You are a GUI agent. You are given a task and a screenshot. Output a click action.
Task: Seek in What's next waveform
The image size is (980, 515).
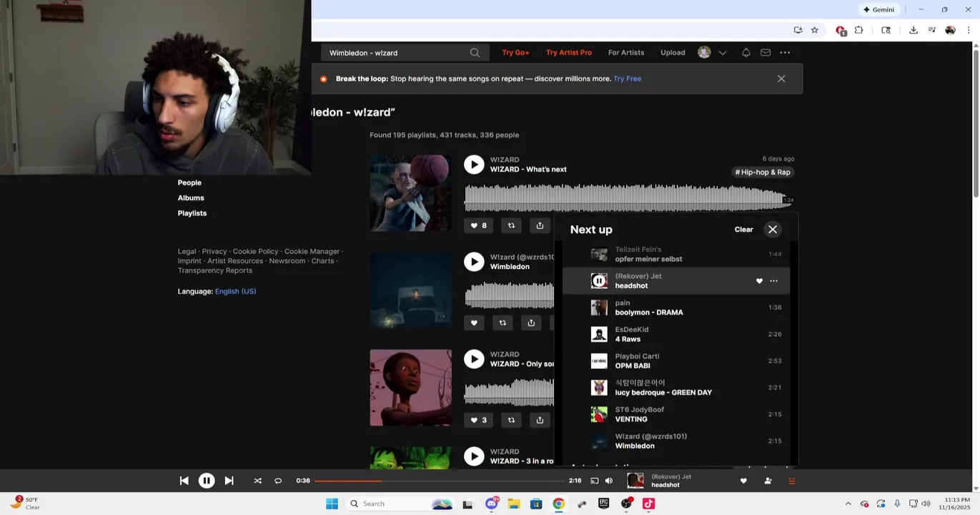click(x=629, y=198)
